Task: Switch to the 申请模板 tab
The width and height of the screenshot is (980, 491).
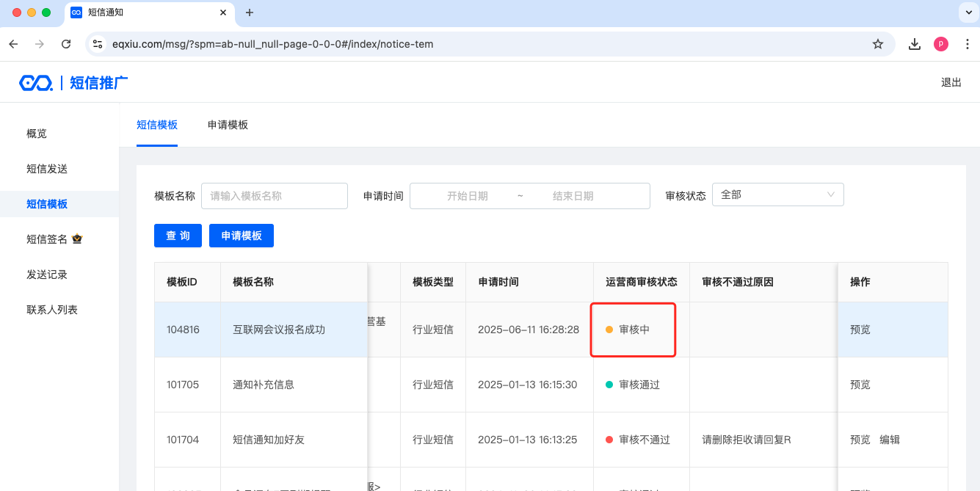Action: 228,125
